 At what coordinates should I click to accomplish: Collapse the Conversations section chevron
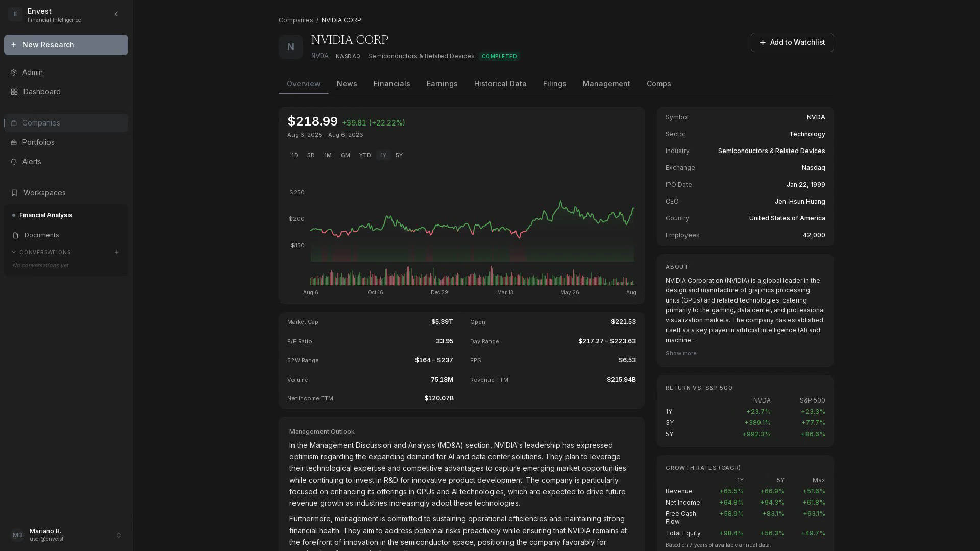click(x=14, y=252)
